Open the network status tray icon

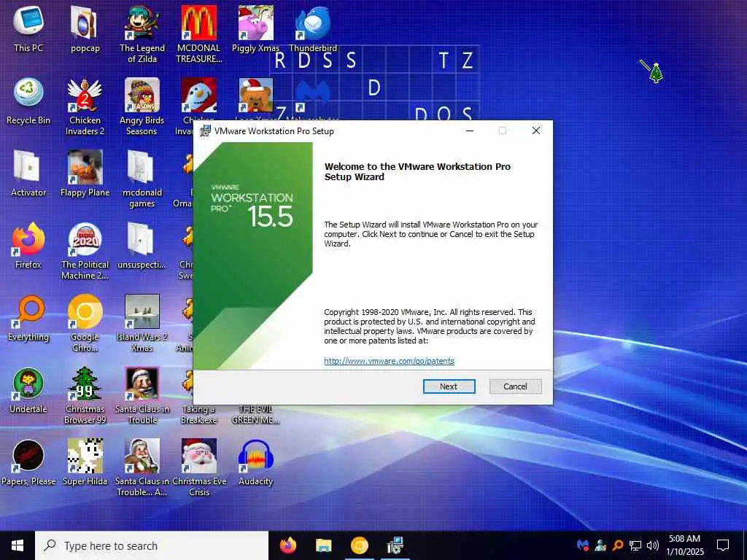tap(635, 545)
